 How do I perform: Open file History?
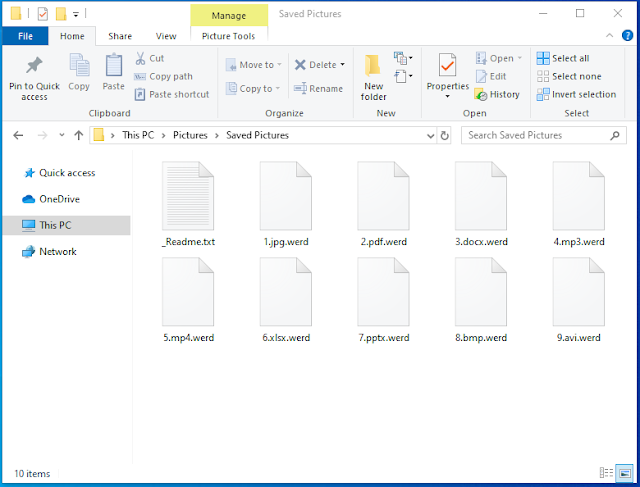click(497, 94)
